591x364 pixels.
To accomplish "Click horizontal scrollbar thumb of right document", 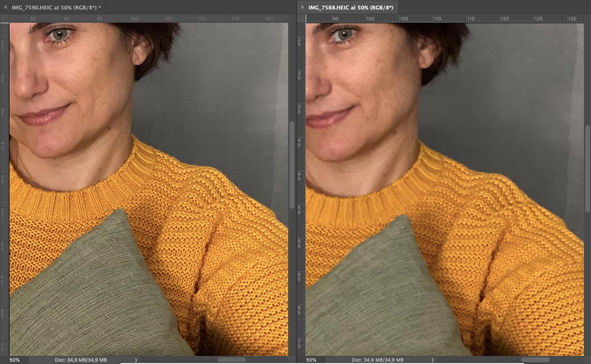I will 535,360.
